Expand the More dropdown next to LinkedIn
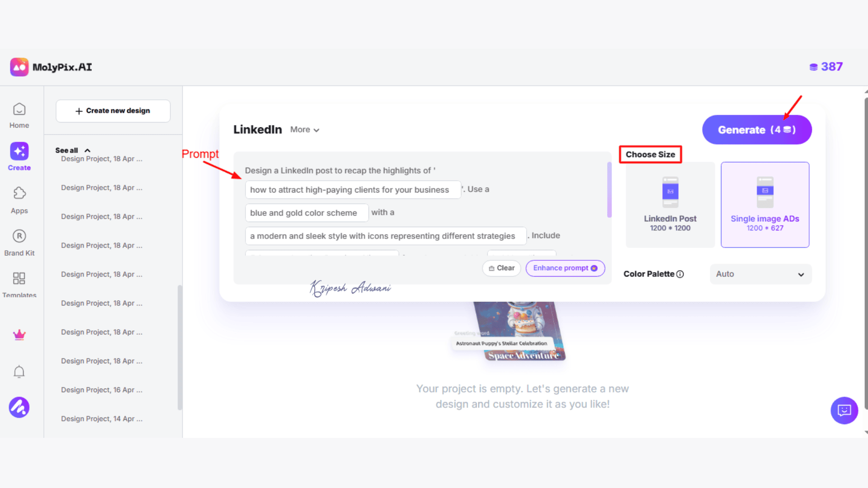The width and height of the screenshot is (868, 488). point(305,130)
